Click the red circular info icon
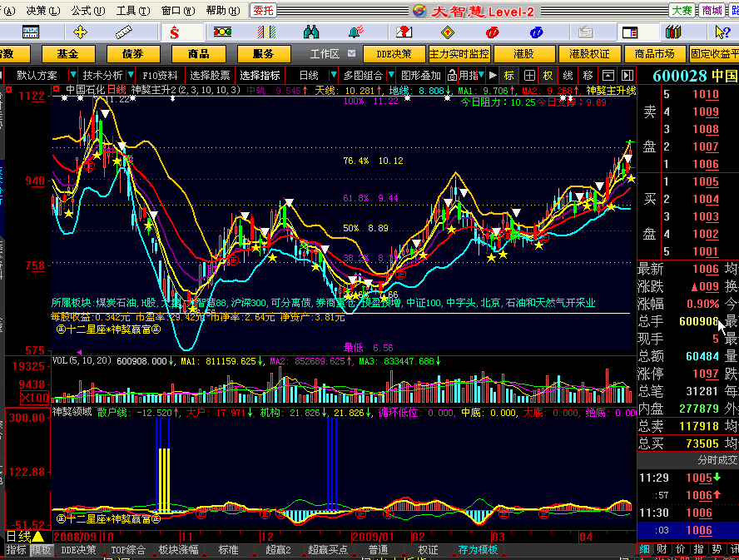739x560 pixels. tap(492, 32)
